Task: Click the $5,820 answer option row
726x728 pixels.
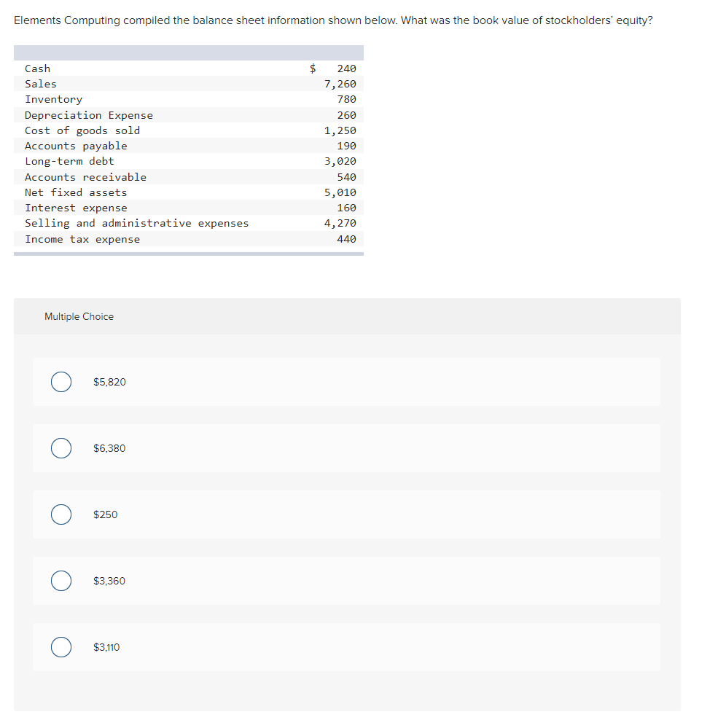Action: 346,382
